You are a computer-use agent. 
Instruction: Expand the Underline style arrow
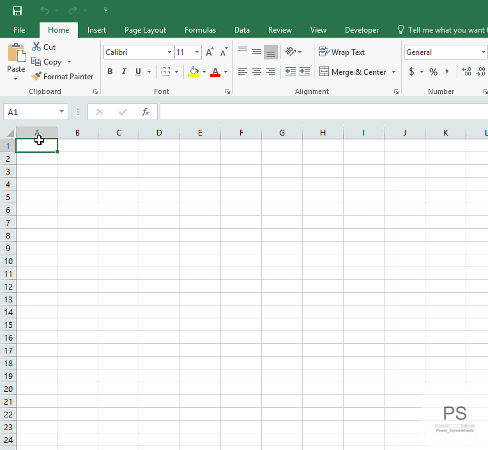pos(149,72)
